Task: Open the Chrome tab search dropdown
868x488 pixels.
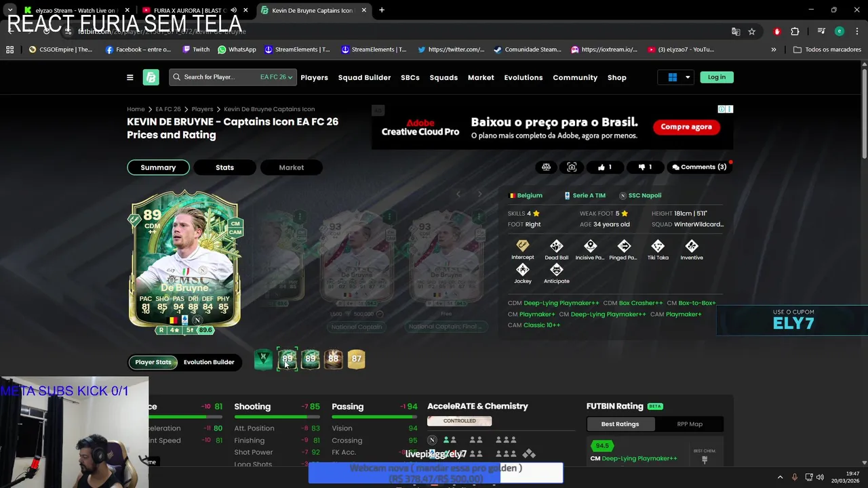Action: [x=9, y=10]
